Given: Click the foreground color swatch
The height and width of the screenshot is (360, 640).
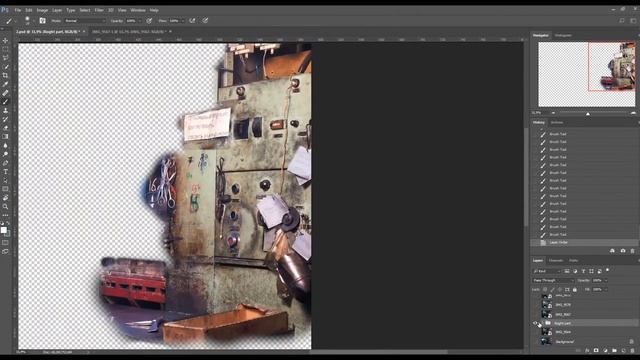Looking at the screenshot, I should pos(4,230).
